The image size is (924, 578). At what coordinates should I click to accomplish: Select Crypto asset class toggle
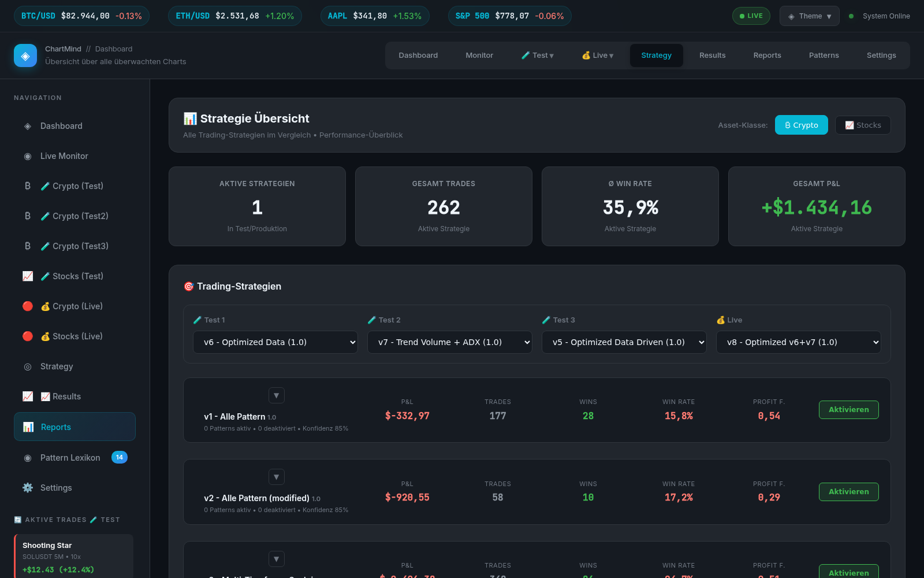802,125
